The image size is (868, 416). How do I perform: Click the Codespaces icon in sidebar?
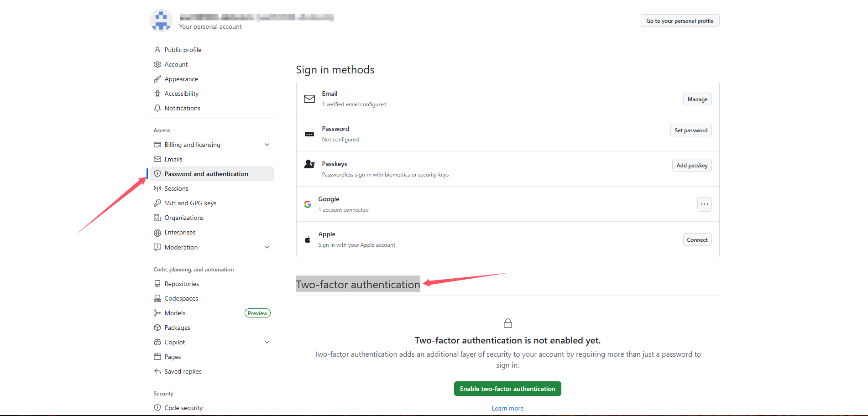[157, 298]
